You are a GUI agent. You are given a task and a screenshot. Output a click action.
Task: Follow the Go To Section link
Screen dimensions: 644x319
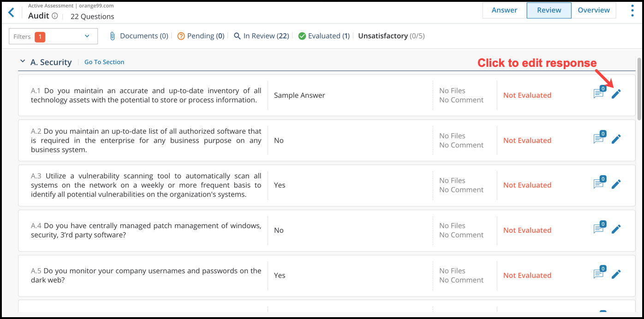(x=104, y=62)
